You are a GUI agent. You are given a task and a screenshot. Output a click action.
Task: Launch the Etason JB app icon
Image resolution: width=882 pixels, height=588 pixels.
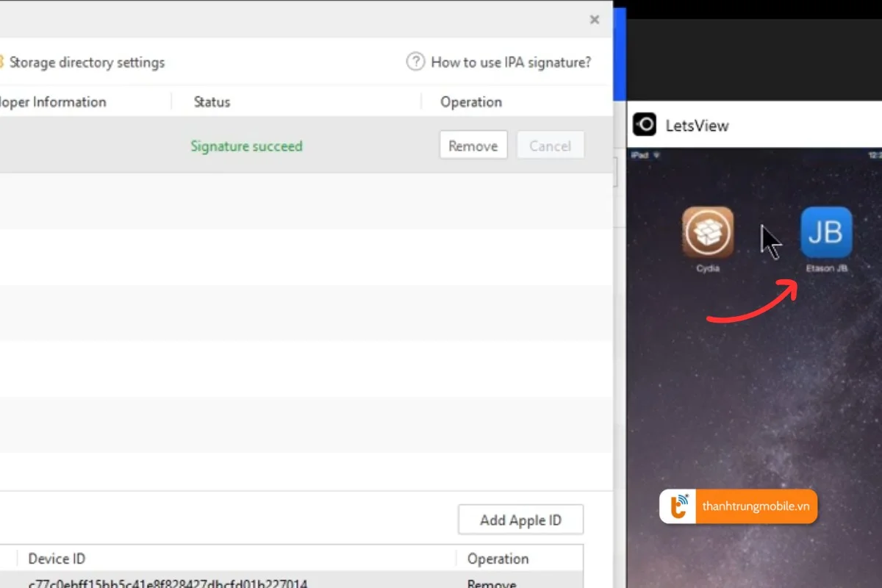click(826, 232)
